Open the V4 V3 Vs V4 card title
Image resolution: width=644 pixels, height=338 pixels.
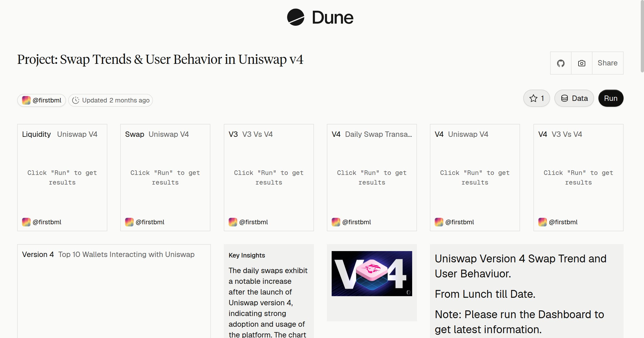[560, 134]
